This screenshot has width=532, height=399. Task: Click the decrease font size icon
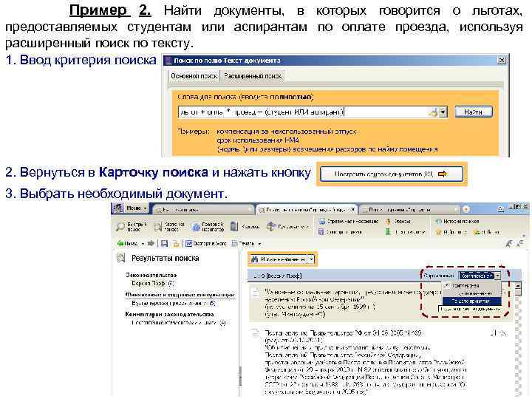click(x=520, y=243)
